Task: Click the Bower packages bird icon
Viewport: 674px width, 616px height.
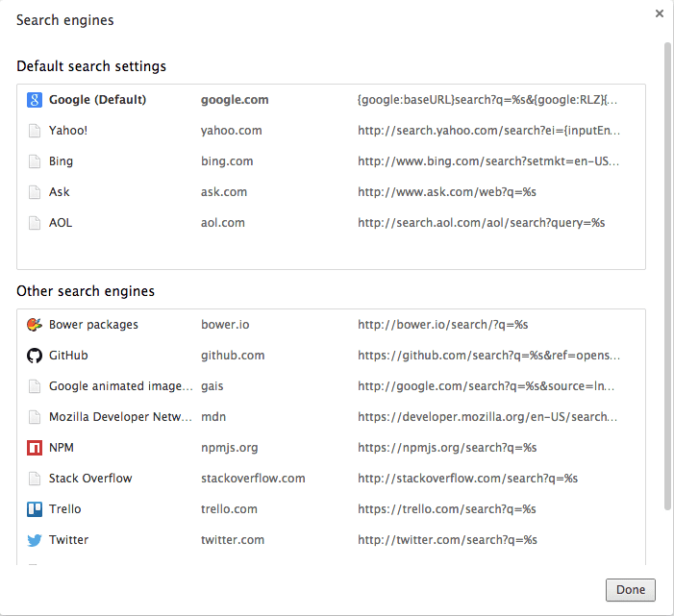Action: coord(35,324)
